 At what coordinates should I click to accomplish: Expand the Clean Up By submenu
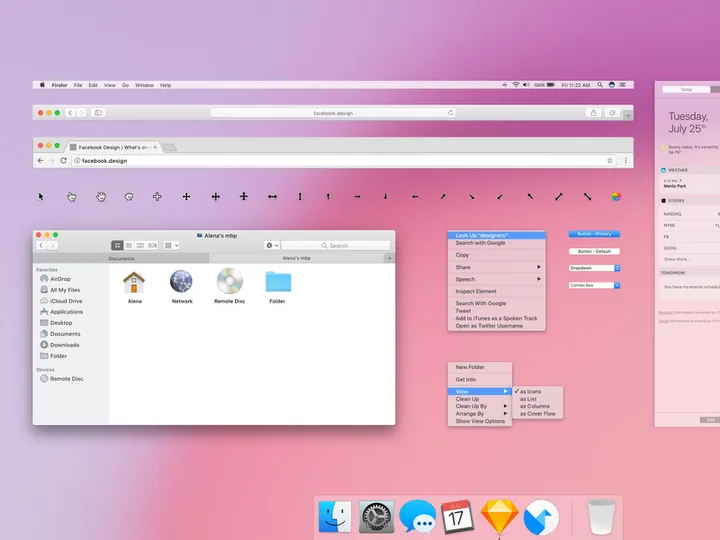[480, 406]
